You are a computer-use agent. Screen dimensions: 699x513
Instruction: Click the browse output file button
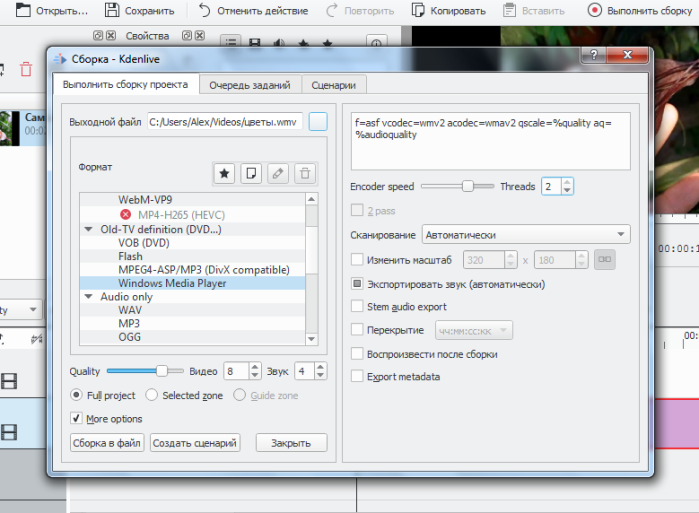pyautogui.click(x=318, y=121)
